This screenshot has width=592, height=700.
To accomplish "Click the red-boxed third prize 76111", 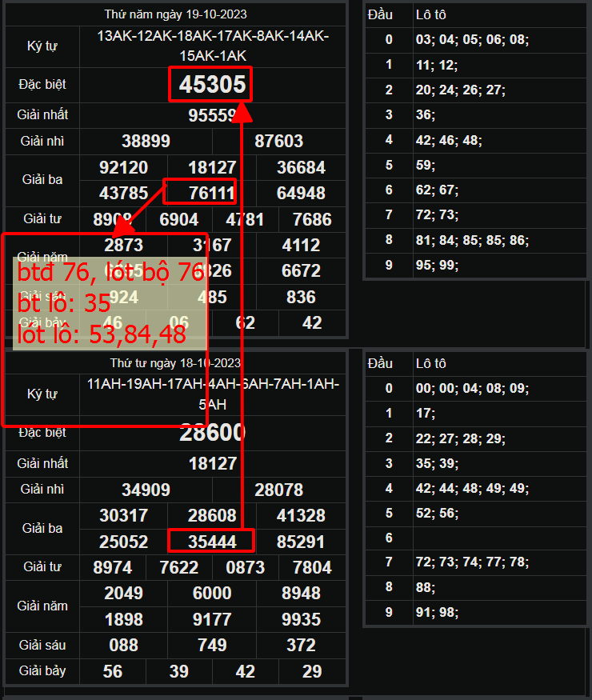I will point(211,193).
